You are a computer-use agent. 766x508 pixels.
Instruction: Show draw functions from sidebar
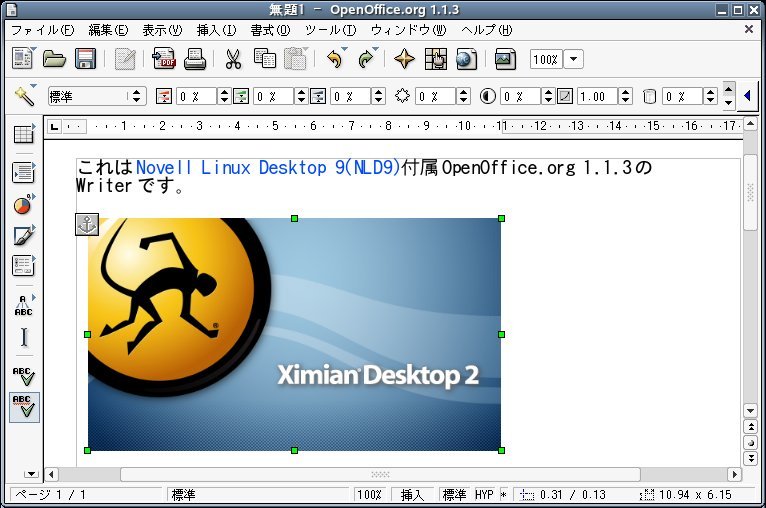pyautogui.click(x=23, y=236)
